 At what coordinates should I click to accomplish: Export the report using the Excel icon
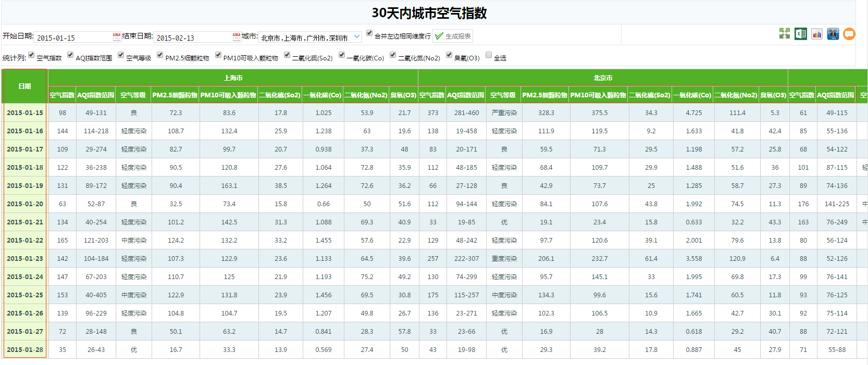point(801,34)
